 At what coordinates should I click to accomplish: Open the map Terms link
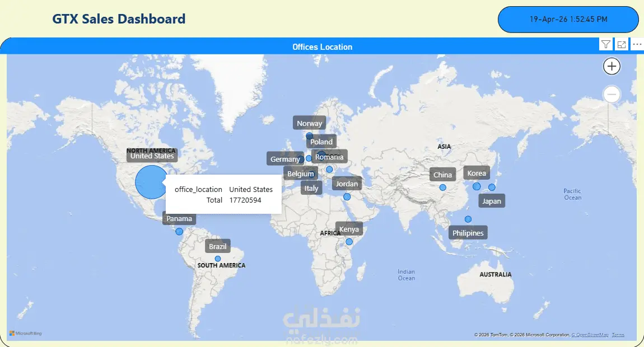click(x=618, y=335)
